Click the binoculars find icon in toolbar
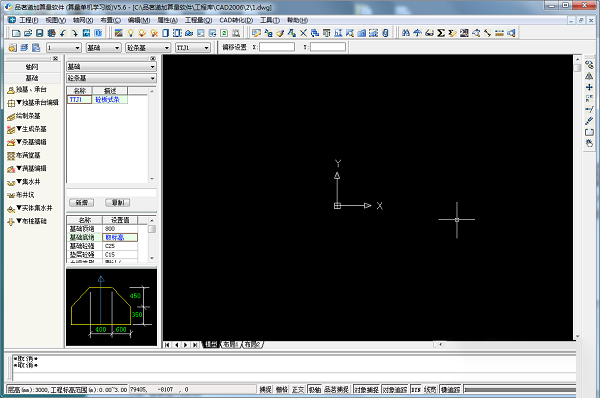 406,33
